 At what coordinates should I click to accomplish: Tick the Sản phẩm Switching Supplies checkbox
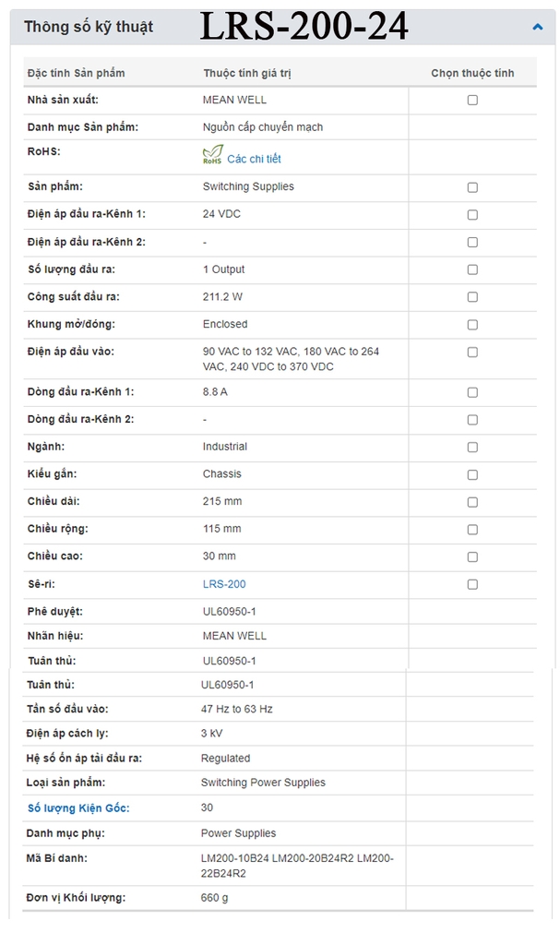(x=472, y=187)
